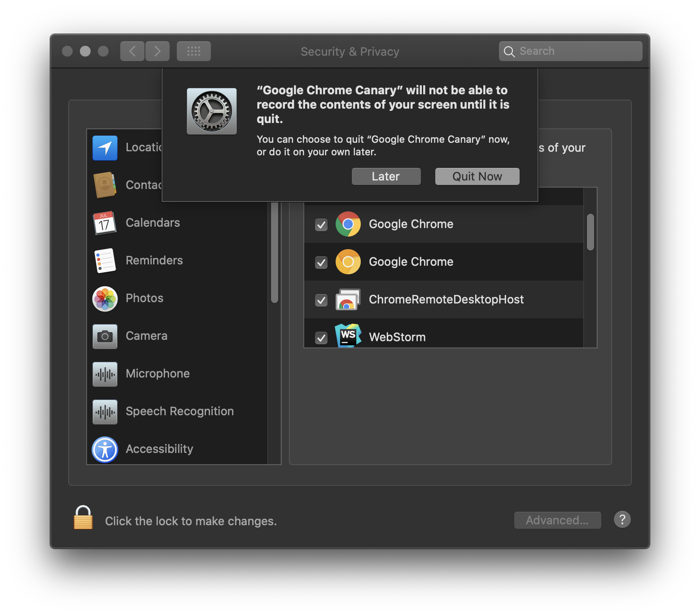
Task: Select the Camera icon in the privacy list
Action: click(x=105, y=336)
